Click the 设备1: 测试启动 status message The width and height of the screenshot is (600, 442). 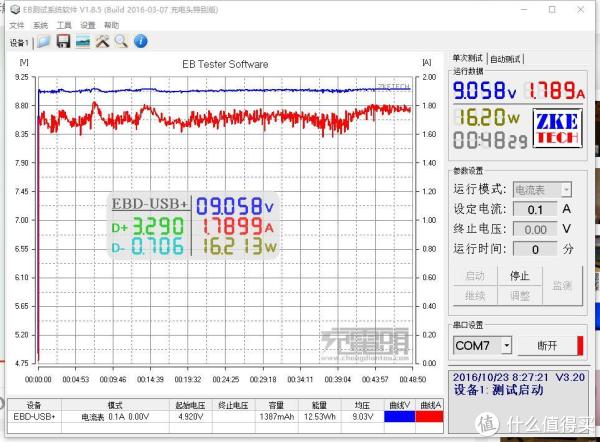(x=498, y=390)
